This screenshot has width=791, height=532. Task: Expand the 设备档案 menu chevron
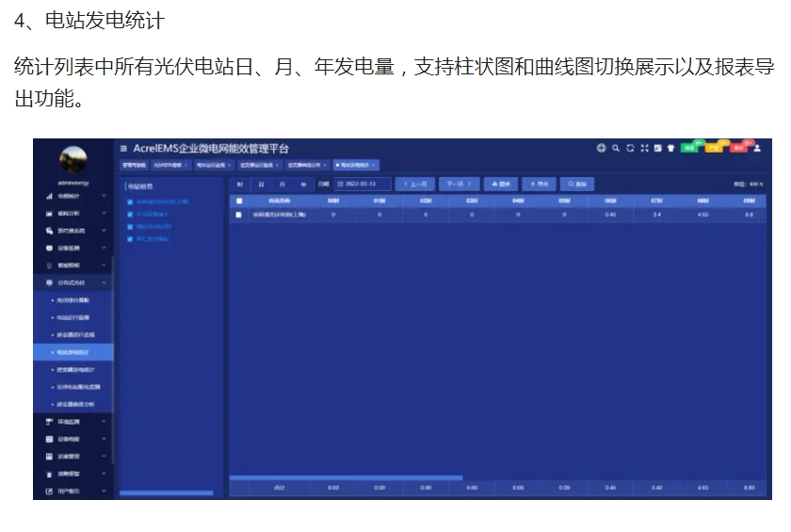pos(104,439)
